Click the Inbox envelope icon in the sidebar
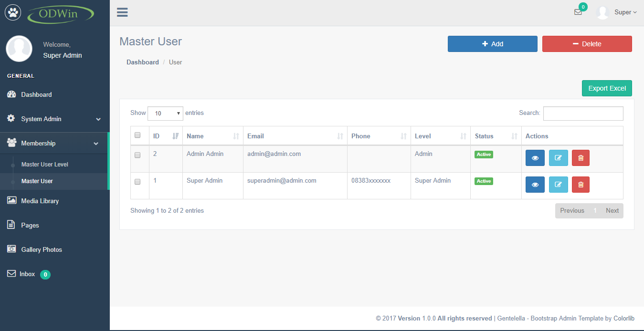644x331 pixels. point(11,274)
